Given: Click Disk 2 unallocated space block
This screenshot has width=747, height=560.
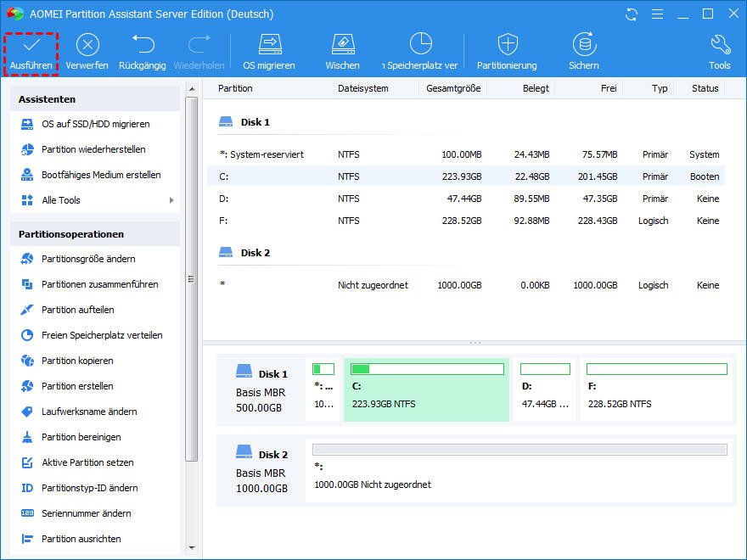Looking at the screenshot, I should point(519,470).
